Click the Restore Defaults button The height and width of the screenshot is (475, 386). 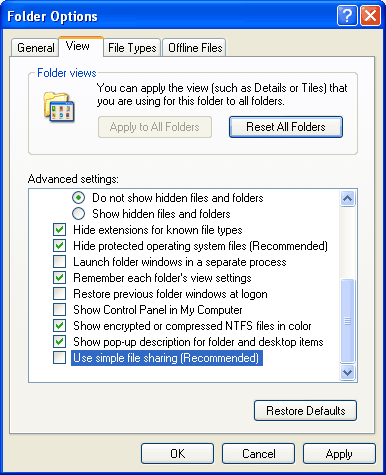tap(305, 411)
